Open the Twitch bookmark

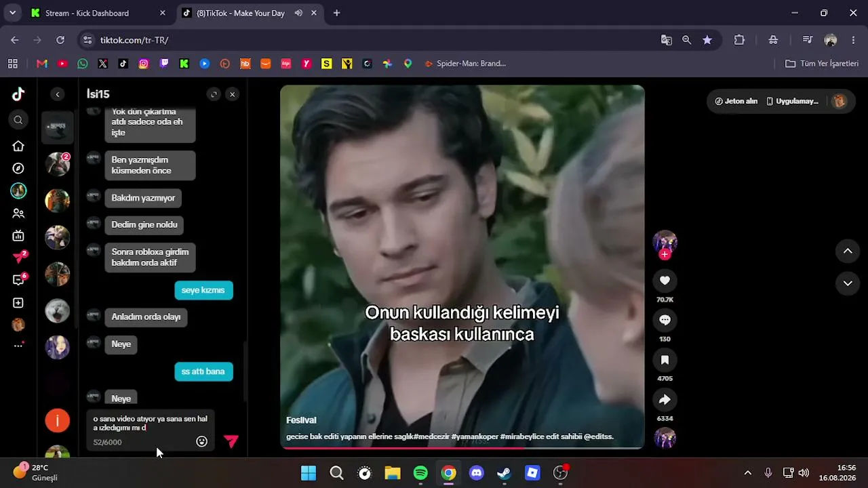[x=164, y=64]
